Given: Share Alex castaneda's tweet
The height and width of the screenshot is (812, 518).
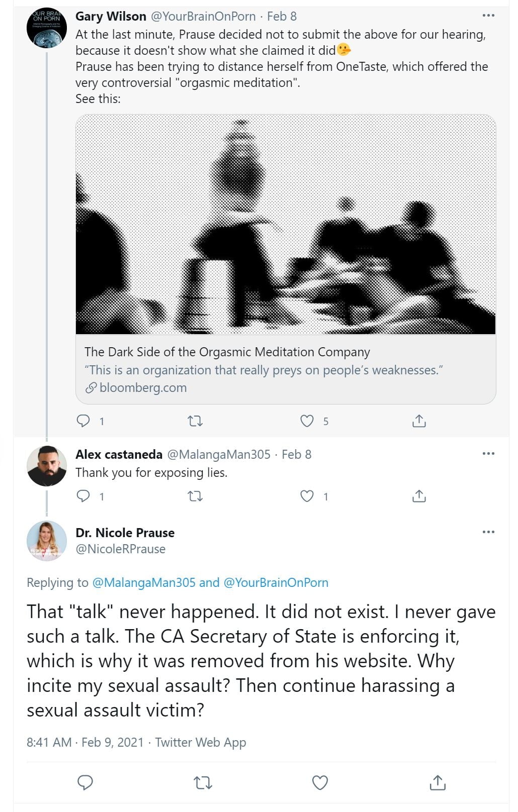Looking at the screenshot, I should point(419,496).
